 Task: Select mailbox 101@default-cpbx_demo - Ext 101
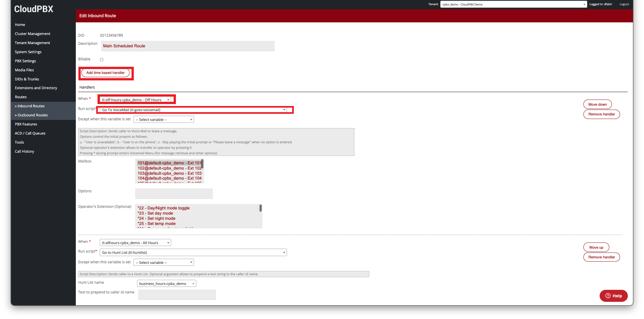169,163
